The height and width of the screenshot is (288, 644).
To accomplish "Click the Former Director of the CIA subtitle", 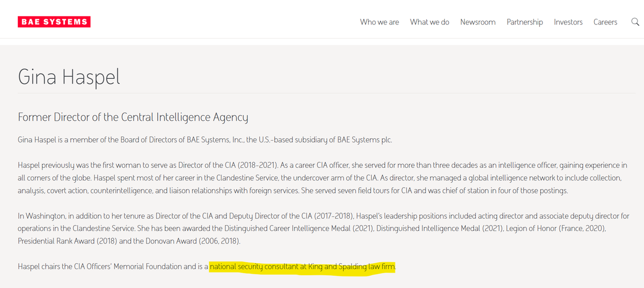I will 133,117.
